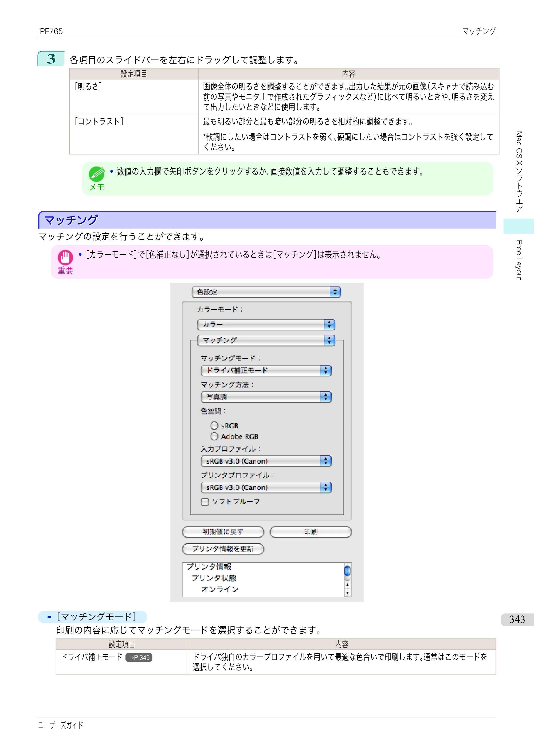Click the 初期値に戻す button

pyautogui.click(x=223, y=532)
